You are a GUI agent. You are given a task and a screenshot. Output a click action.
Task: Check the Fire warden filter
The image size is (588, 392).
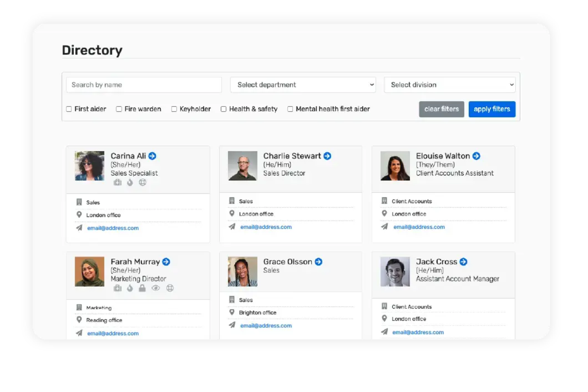[x=119, y=109]
